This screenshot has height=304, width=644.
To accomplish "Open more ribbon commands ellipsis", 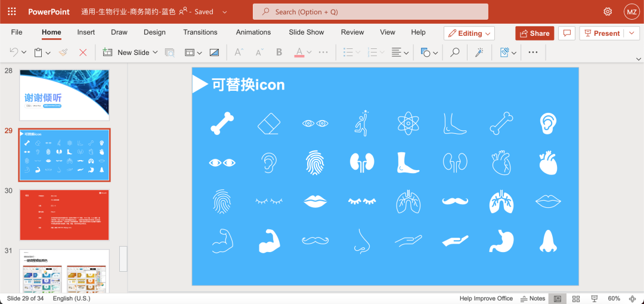I will coord(533,52).
